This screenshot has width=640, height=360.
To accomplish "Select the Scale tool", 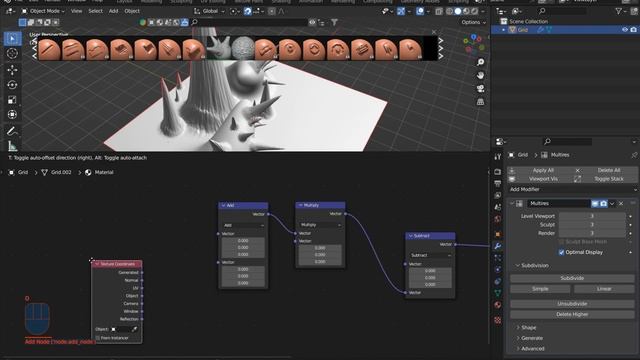I will 12,100.
